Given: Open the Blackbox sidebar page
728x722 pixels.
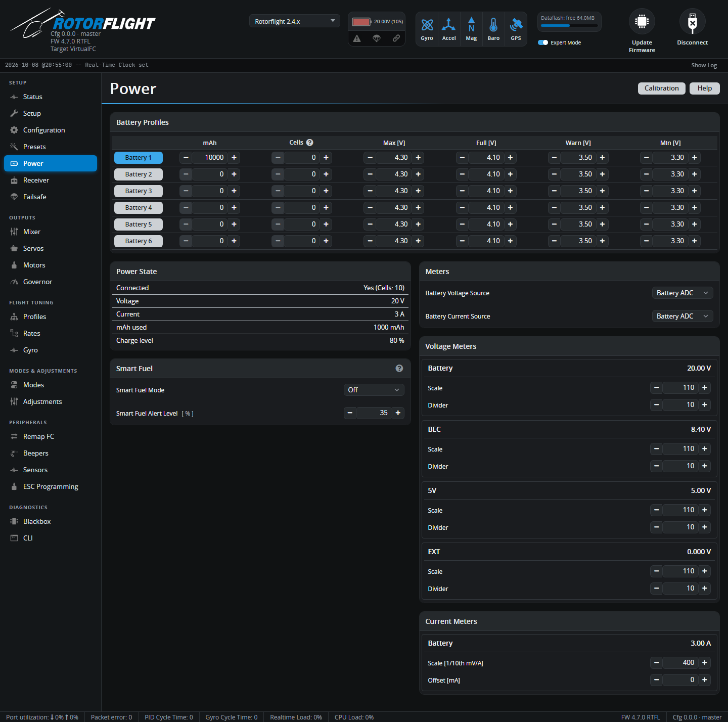Looking at the screenshot, I should [51, 521].
